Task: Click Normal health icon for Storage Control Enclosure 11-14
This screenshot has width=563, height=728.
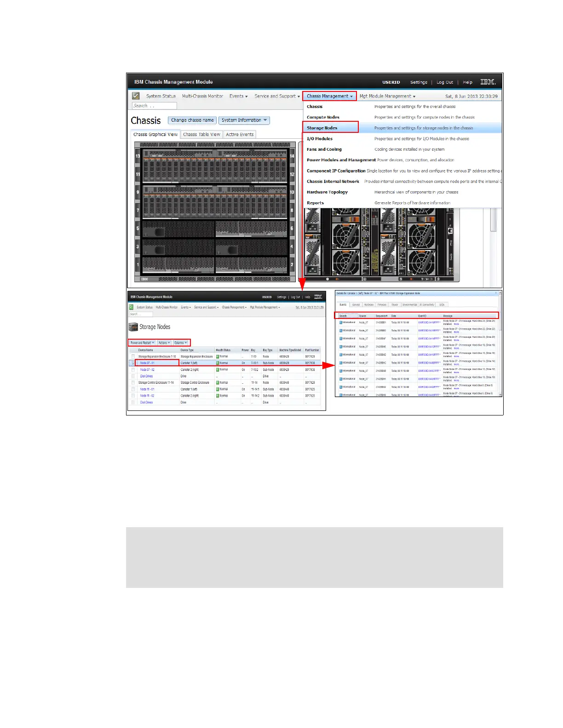Action: coord(218,383)
